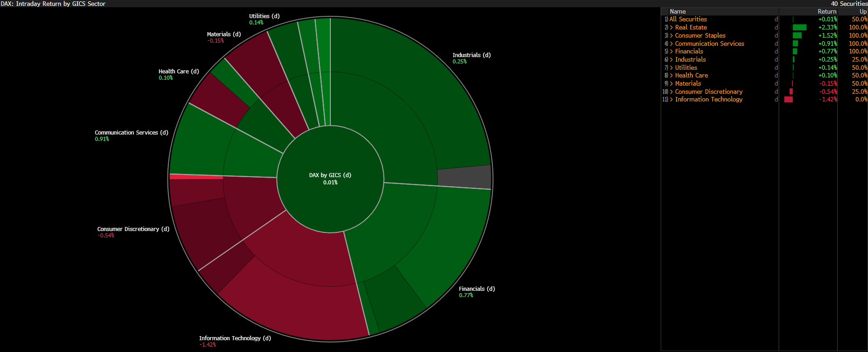This screenshot has height=352, width=868.
Task: Expand the Health Care table row chevron
Action: click(672, 76)
